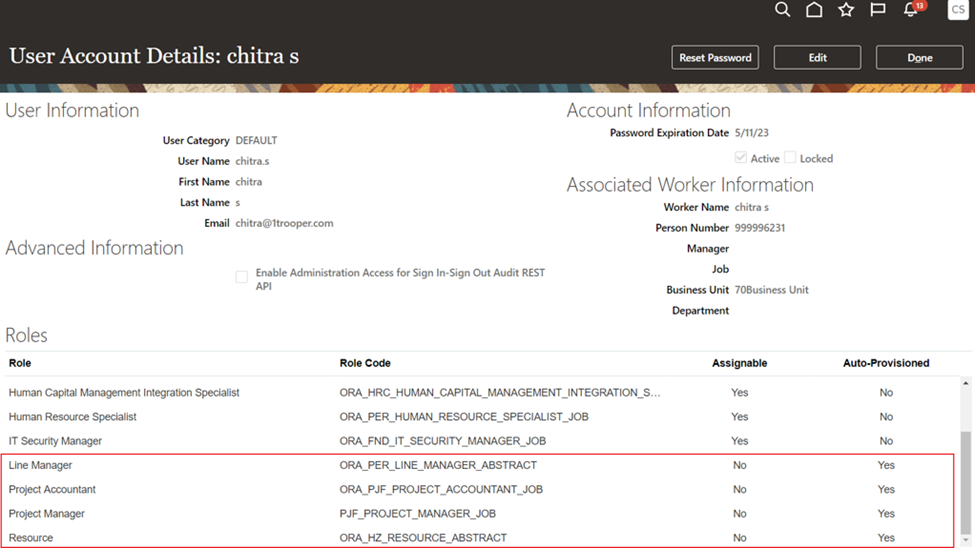Select the IT Security Manager role row

pos(55,441)
